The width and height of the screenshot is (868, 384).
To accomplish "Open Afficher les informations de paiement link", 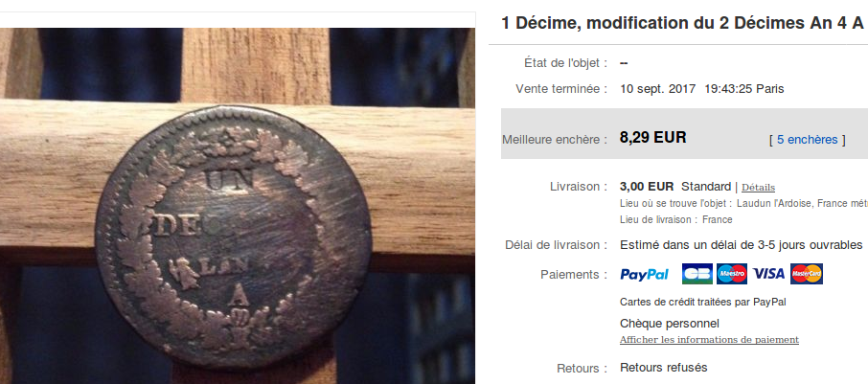I will point(709,340).
